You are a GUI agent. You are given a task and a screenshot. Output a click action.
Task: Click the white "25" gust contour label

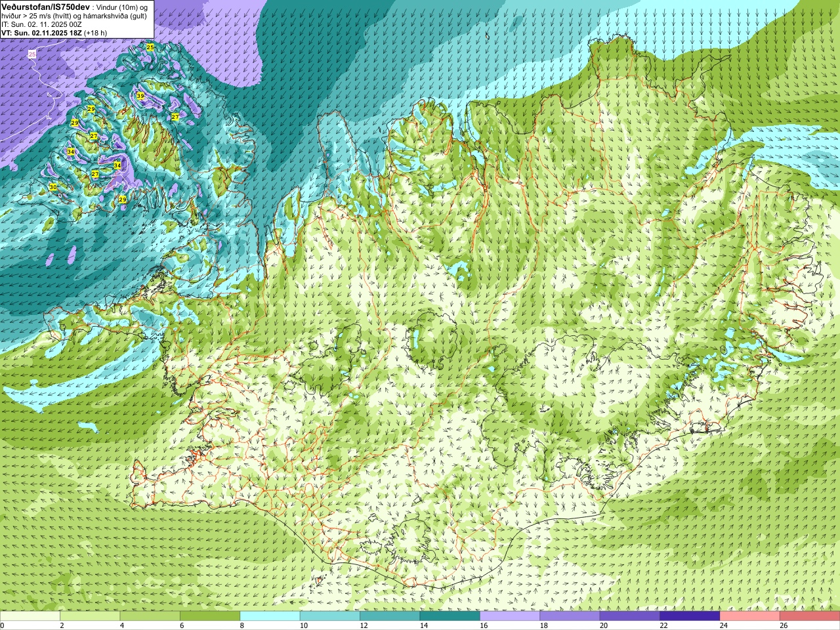click(x=32, y=54)
